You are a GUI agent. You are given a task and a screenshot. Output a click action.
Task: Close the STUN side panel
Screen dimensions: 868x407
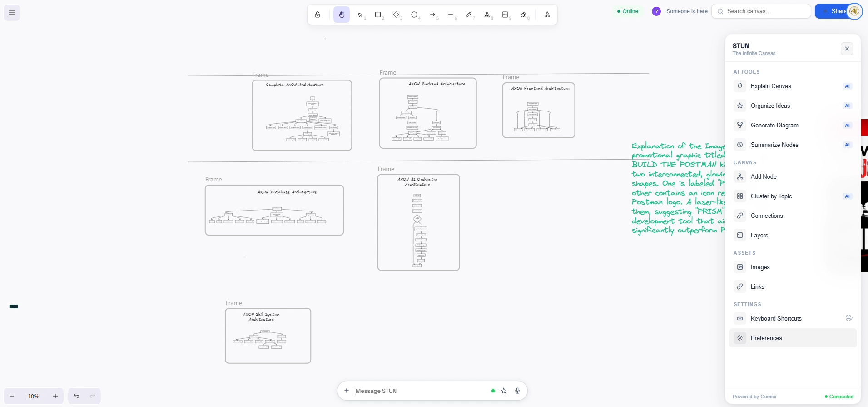tap(847, 49)
